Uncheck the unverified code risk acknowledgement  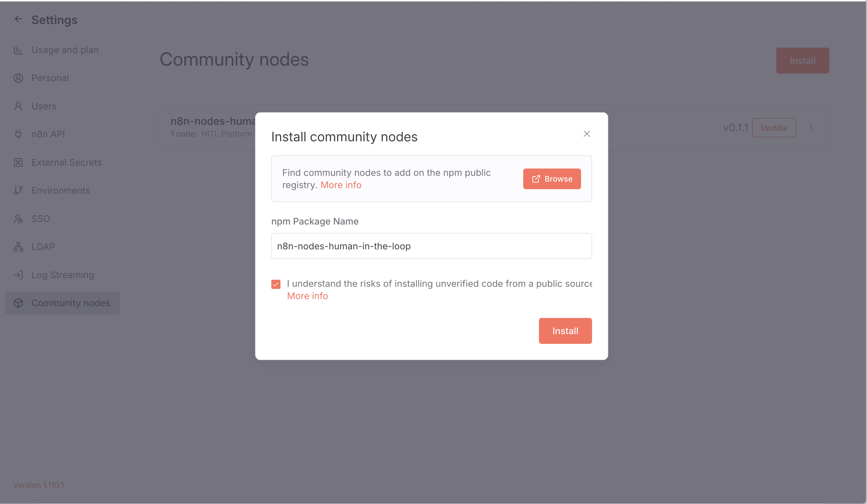pyautogui.click(x=275, y=284)
